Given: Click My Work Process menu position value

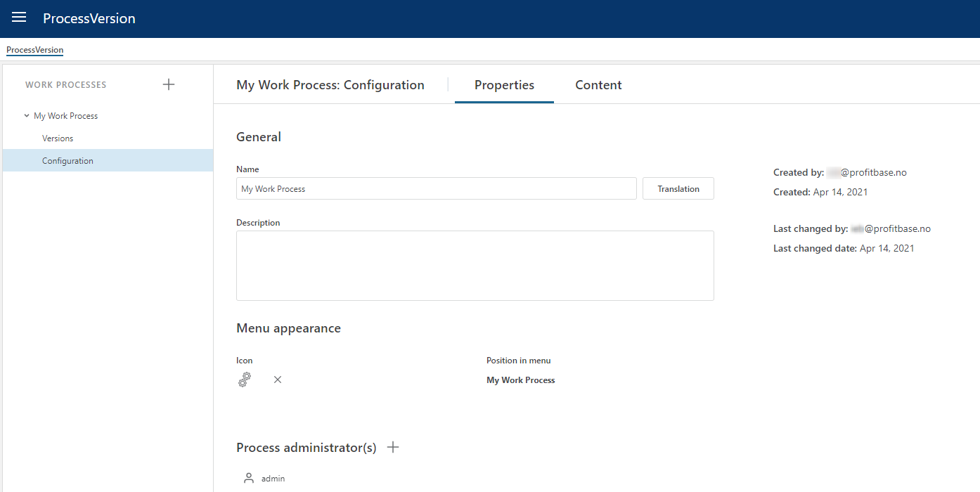Looking at the screenshot, I should 520,380.
